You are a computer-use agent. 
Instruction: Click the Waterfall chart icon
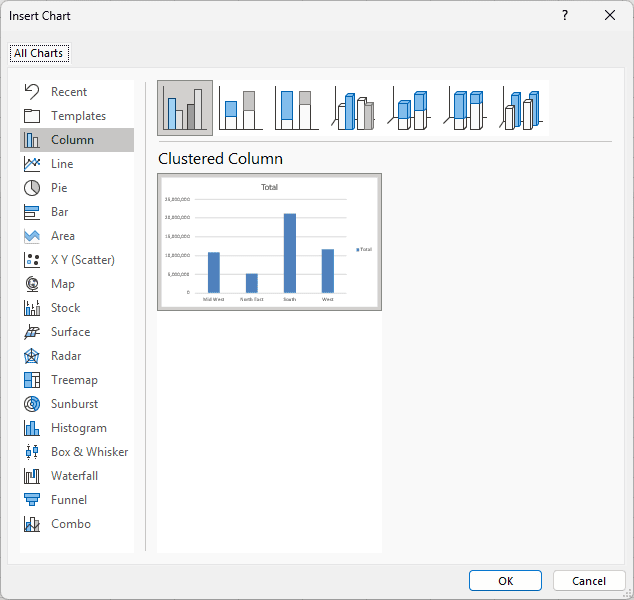(32, 476)
